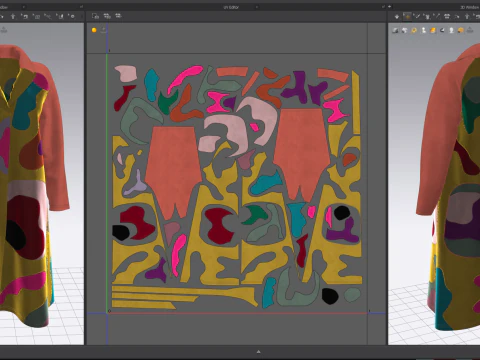Click the undock icon on UV Editor title bar
The height and width of the screenshot is (360, 480).
tap(383, 6)
